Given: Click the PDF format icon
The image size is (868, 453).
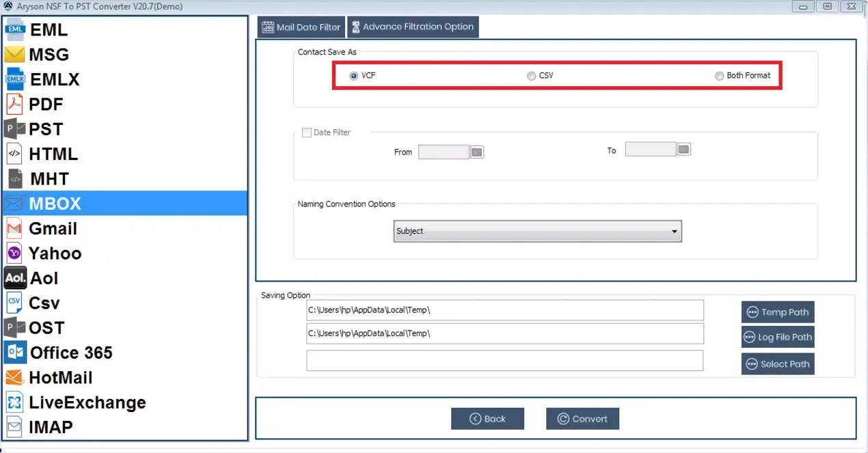Looking at the screenshot, I should point(14,105).
